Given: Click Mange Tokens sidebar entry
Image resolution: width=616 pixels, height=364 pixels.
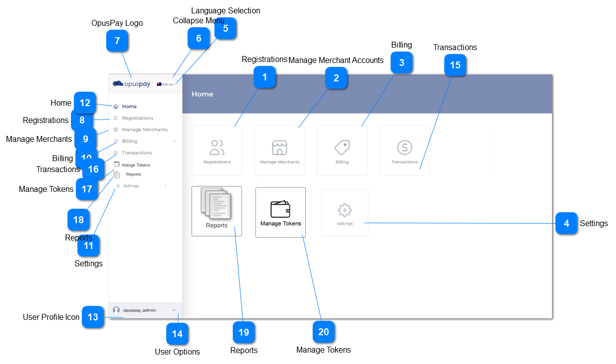Looking at the screenshot, I should [x=136, y=165].
